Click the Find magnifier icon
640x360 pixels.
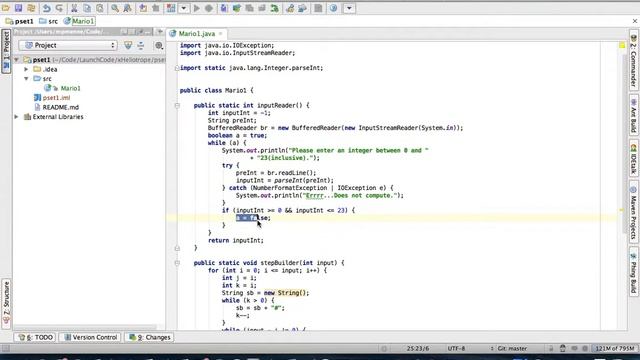pos(115,8)
